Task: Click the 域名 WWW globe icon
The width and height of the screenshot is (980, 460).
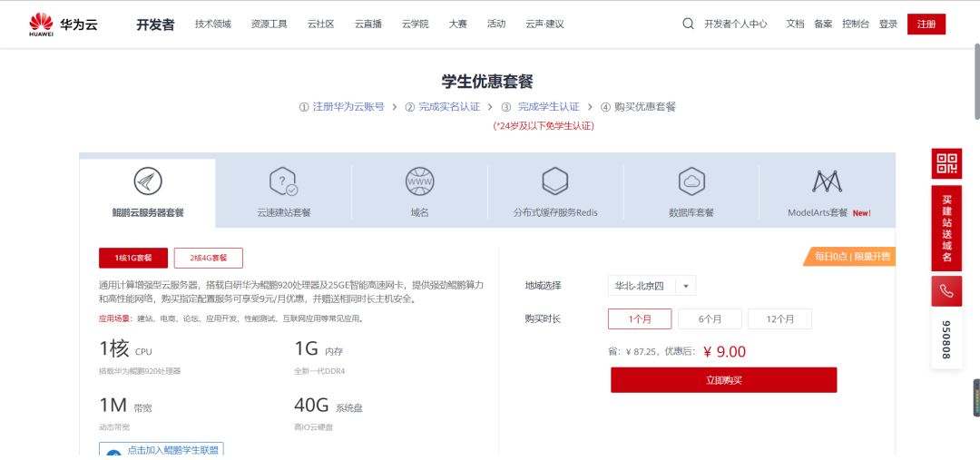Action: pos(419,181)
